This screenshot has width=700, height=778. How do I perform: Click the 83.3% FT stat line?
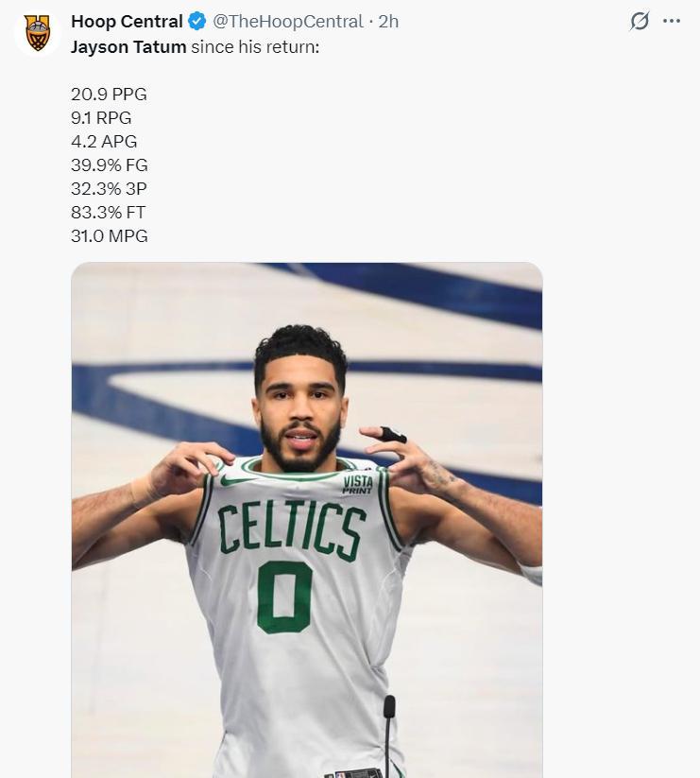(108, 213)
